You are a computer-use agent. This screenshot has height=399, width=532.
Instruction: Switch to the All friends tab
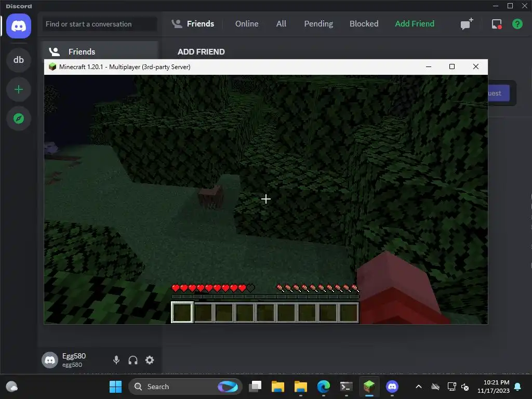click(281, 24)
